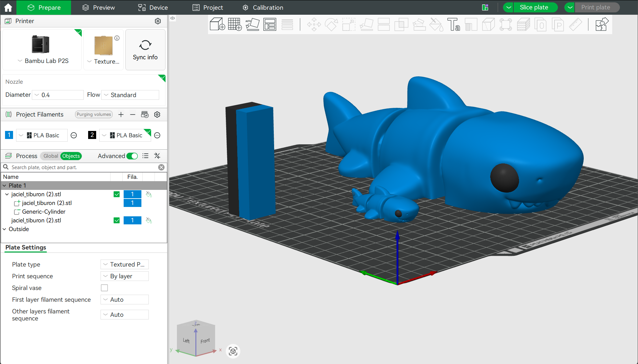Screen dimensions: 638x364
Task: Go to the Home screen icon
Action: click(8, 7)
